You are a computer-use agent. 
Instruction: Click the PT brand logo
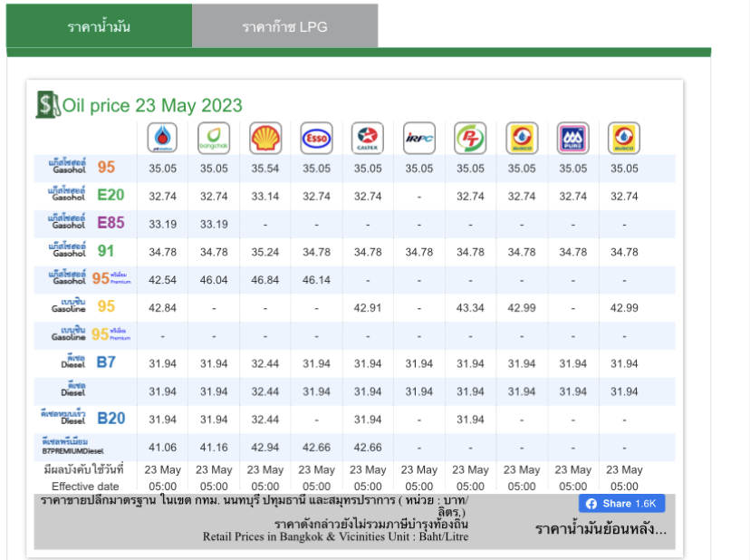tap(470, 138)
